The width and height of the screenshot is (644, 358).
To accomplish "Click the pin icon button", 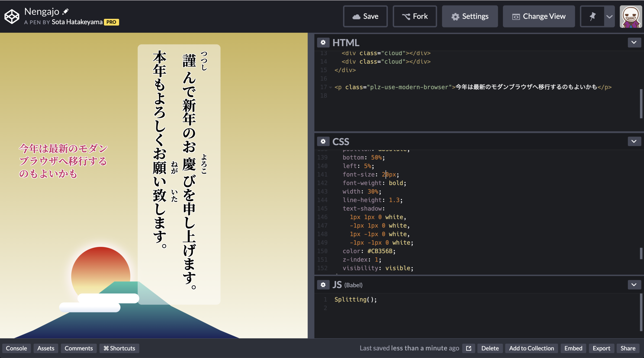I will (592, 16).
